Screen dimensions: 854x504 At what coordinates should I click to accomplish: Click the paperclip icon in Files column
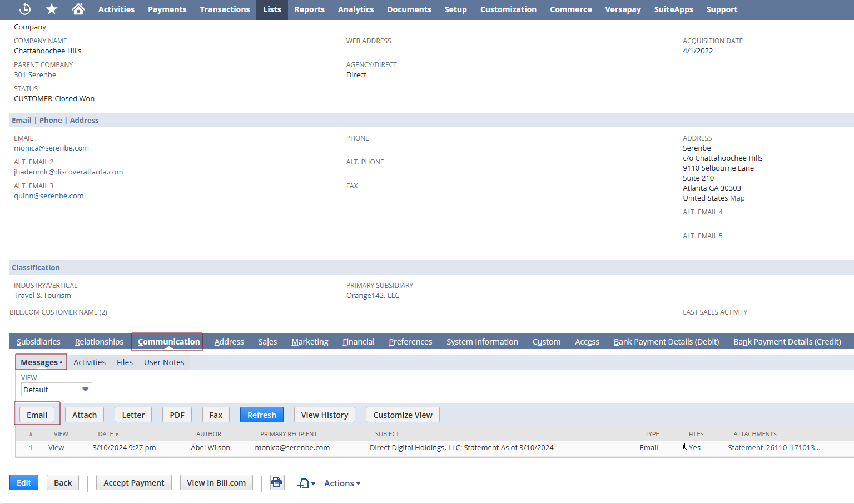pyautogui.click(x=685, y=447)
